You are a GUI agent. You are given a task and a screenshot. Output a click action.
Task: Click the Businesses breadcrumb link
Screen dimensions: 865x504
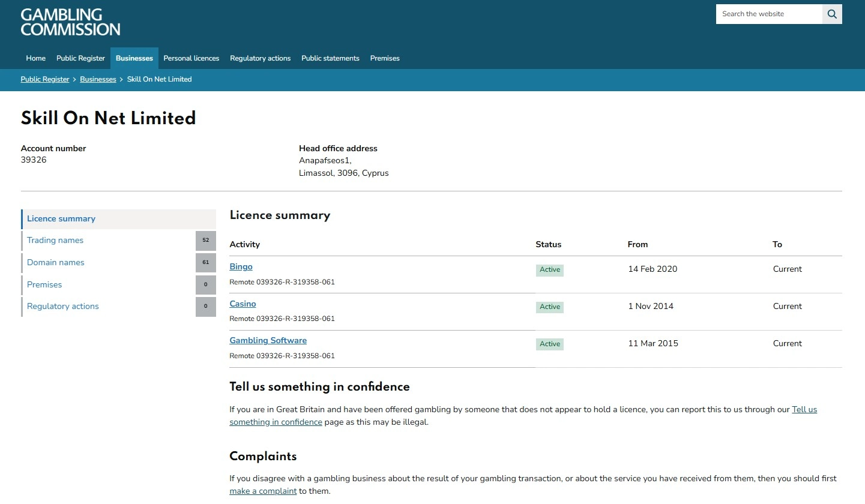pyautogui.click(x=98, y=79)
